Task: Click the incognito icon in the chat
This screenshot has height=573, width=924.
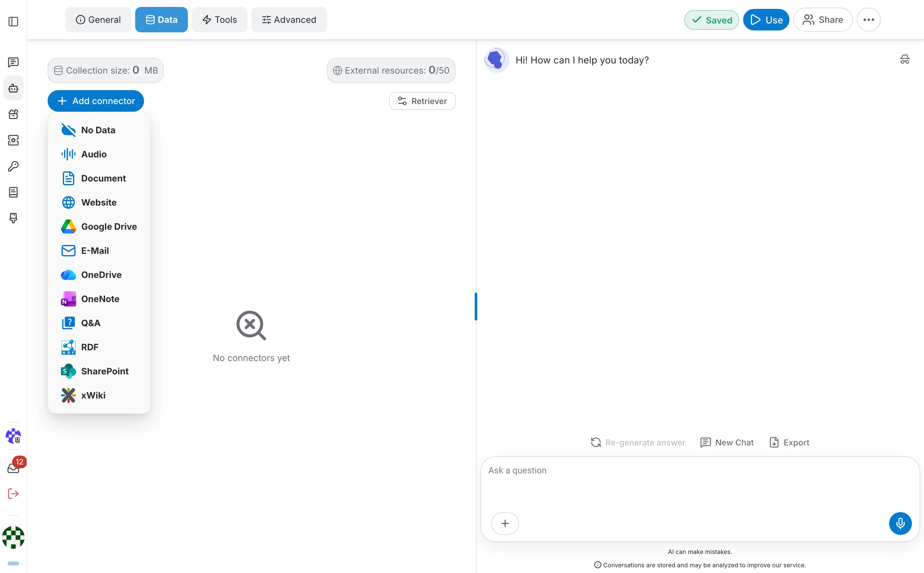Action: pyautogui.click(x=904, y=60)
